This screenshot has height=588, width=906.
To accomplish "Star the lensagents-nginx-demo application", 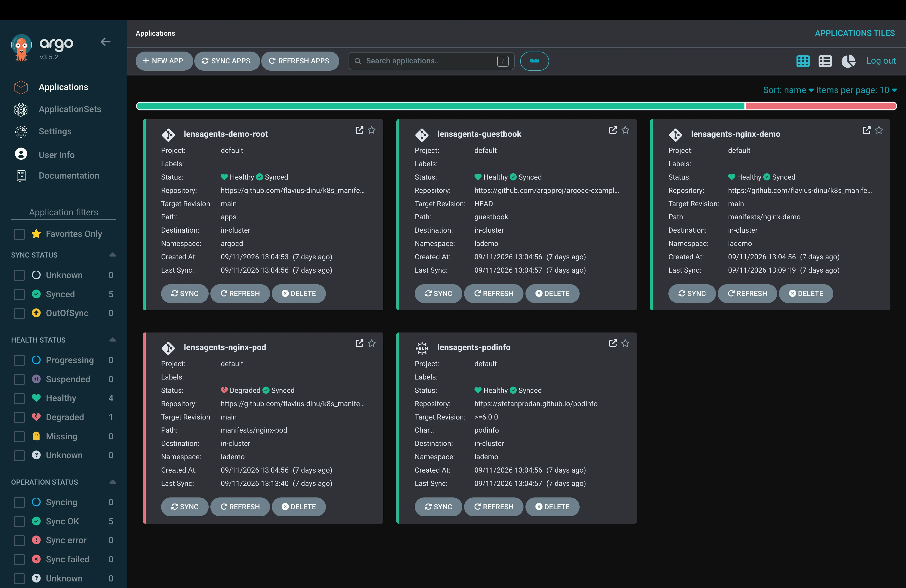I will [879, 130].
